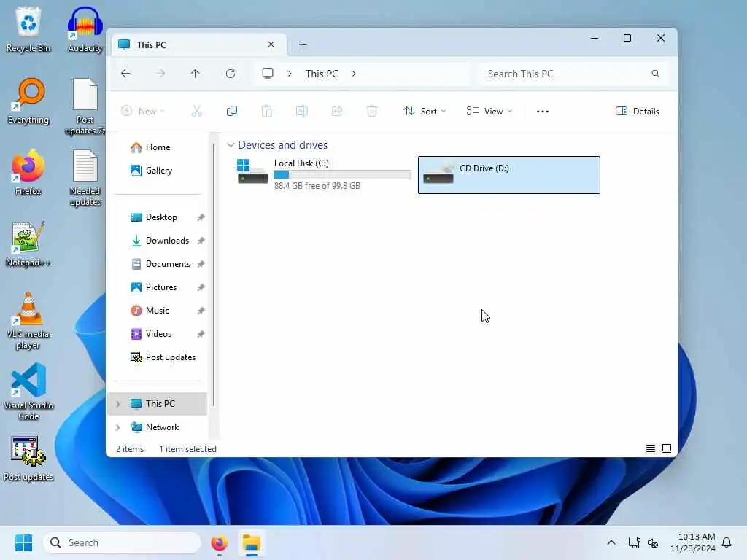
Task: Click chevron before This PC in address bar
Action: (x=289, y=74)
